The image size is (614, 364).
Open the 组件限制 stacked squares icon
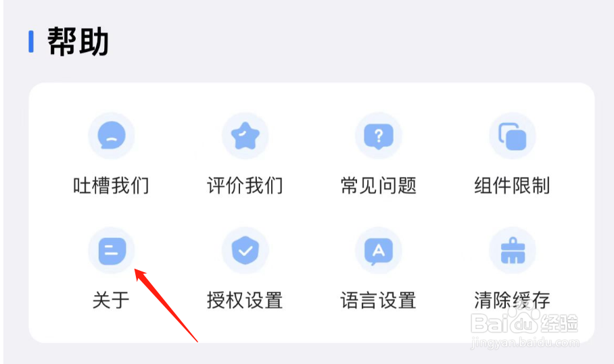[x=512, y=136]
